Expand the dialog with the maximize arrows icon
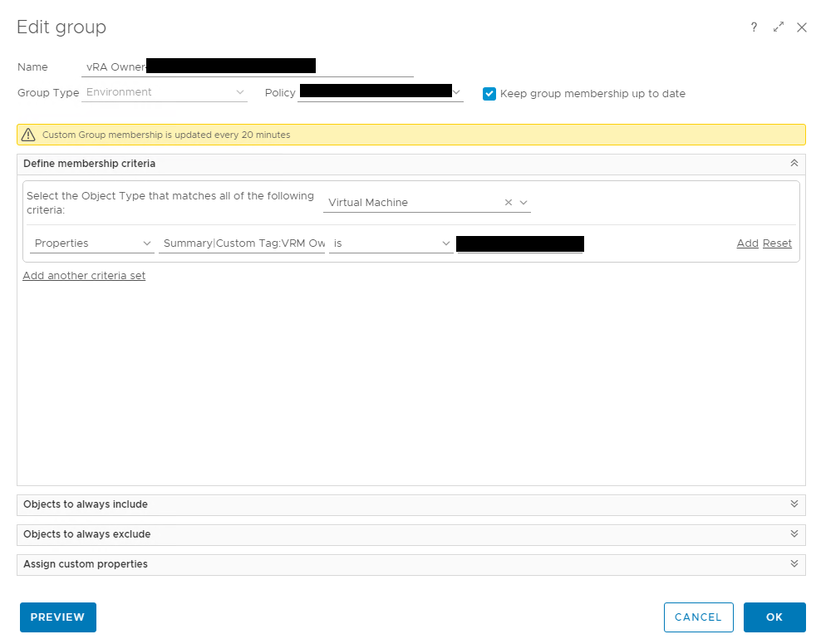Image resolution: width=816 pixels, height=644 pixels. point(779,27)
